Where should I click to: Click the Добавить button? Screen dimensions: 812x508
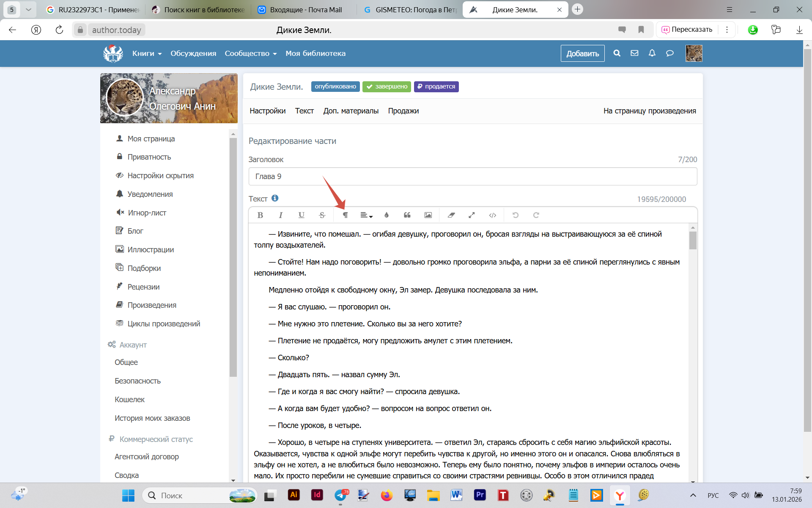pyautogui.click(x=582, y=53)
